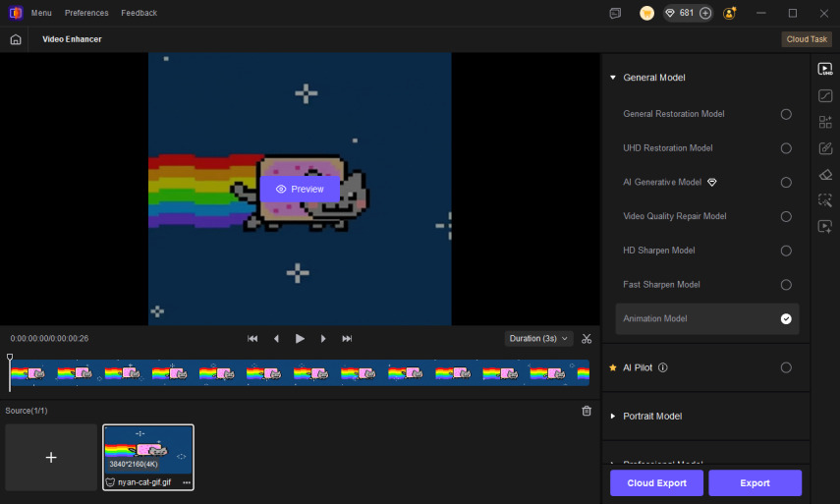Select AI Generative Model radio
Screen dimensions: 840x504
786,183
